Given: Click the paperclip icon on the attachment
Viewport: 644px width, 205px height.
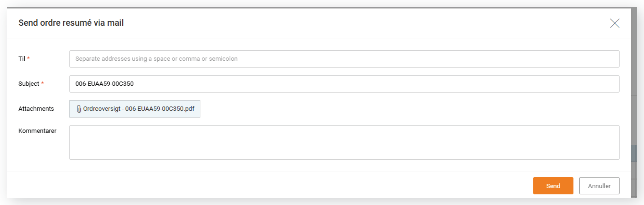Looking at the screenshot, I should (x=79, y=109).
